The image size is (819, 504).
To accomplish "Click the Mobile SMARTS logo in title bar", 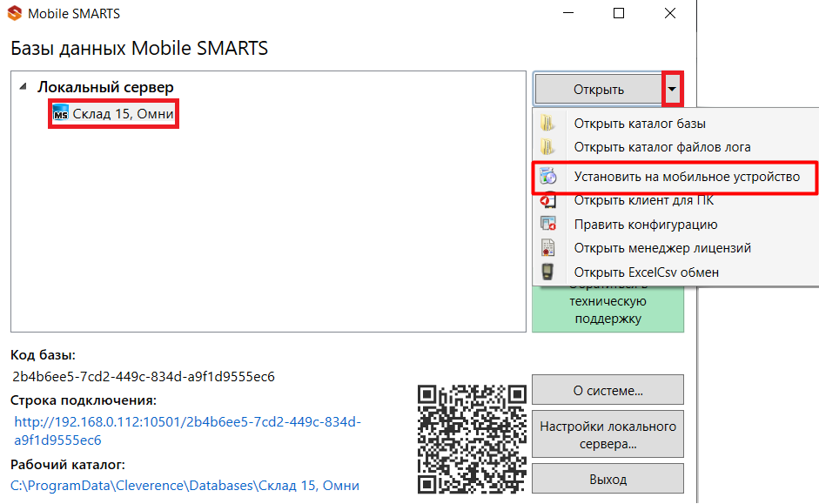I will (x=15, y=13).
